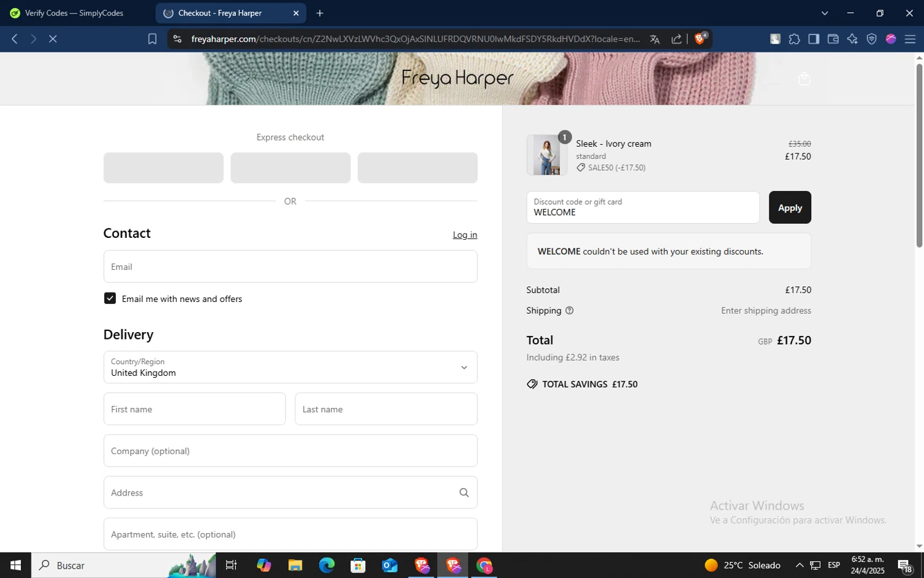This screenshot has height=578, width=924.
Task: Click the browser address bar URL
Action: (416, 39)
